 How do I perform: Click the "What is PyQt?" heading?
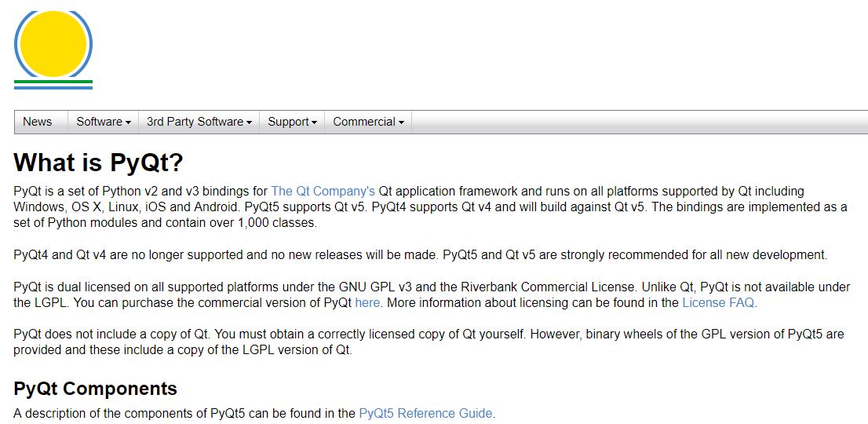pyautogui.click(x=98, y=163)
